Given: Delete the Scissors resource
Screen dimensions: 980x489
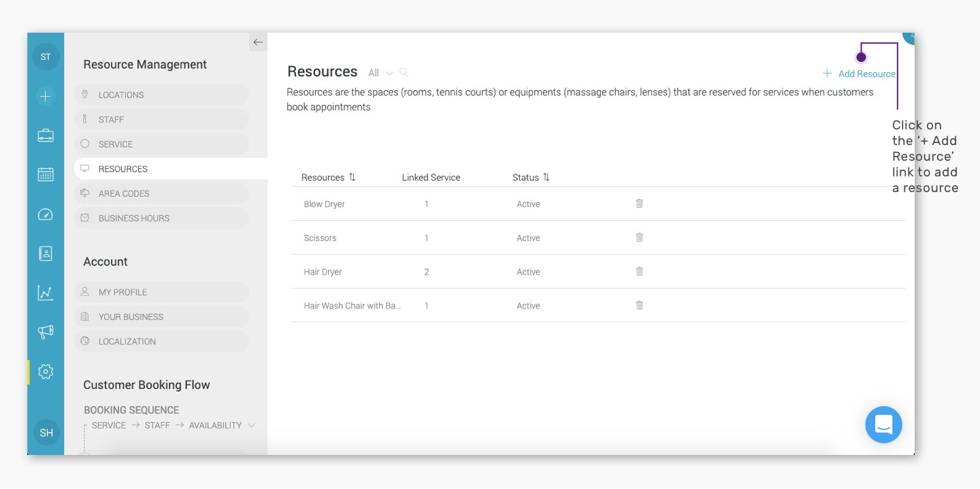Looking at the screenshot, I should click(640, 237).
